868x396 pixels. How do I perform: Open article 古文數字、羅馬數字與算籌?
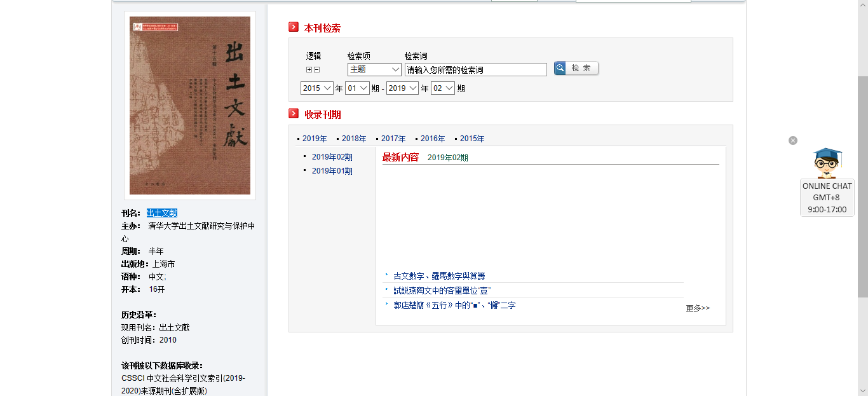click(x=439, y=276)
